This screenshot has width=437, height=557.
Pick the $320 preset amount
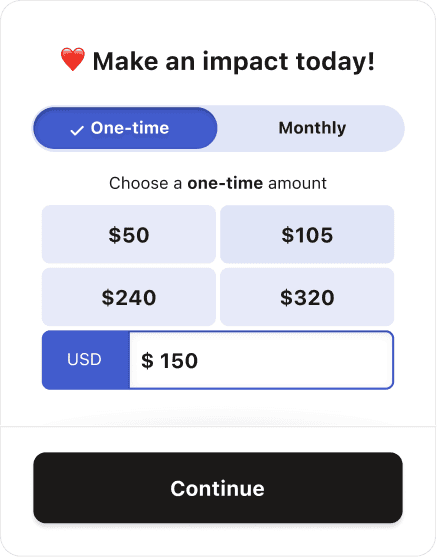pos(307,297)
